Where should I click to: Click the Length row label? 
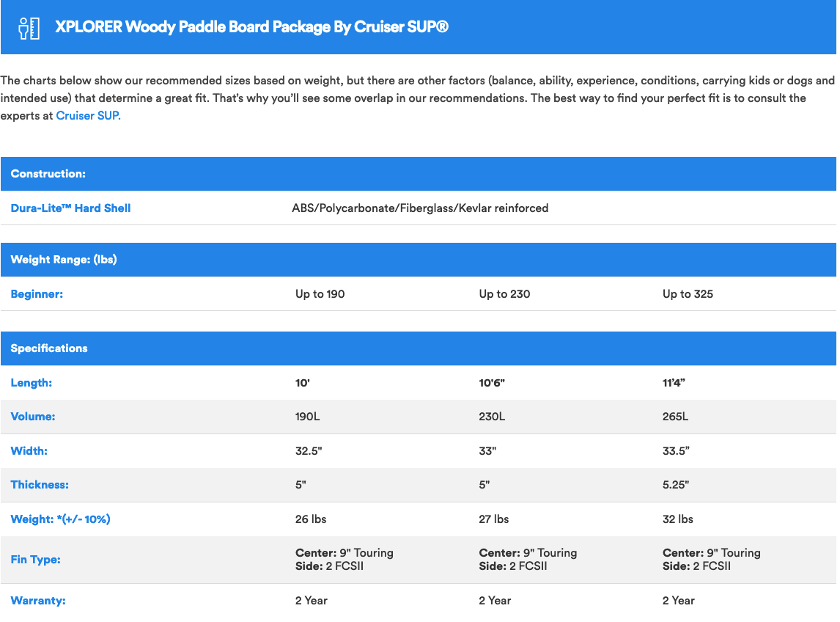tap(32, 383)
